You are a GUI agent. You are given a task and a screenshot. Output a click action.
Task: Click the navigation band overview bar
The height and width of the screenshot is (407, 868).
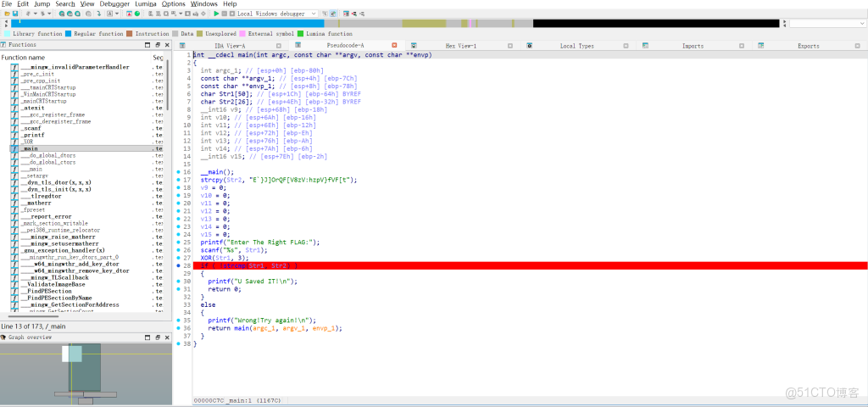(395, 23)
